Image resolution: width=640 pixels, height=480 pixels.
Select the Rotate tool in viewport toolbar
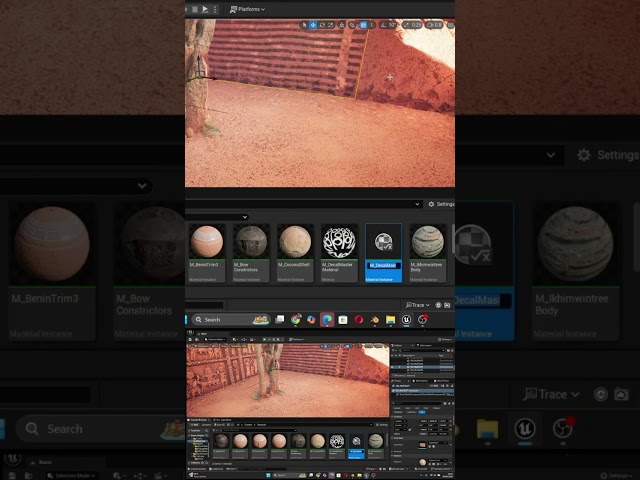pos(322,25)
